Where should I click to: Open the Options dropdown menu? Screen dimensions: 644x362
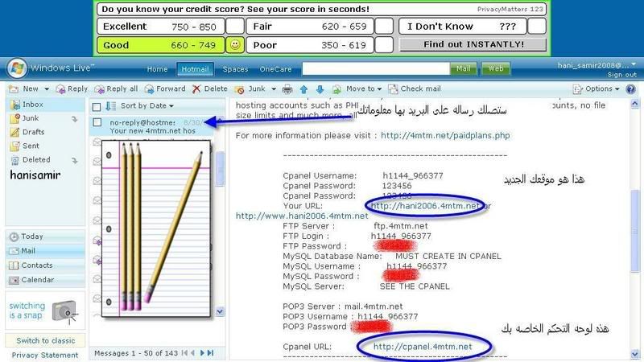[602, 89]
